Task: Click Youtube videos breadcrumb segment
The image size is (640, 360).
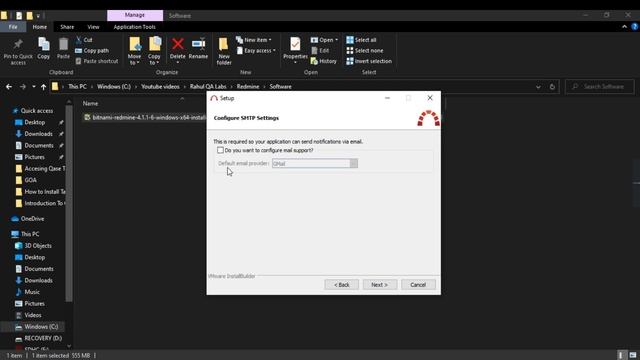Action: (160, 87)
